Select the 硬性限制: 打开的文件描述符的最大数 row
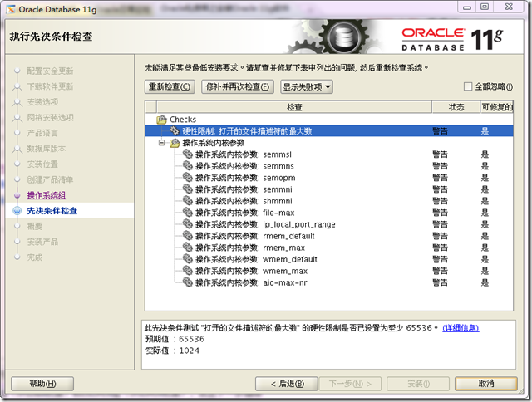Image resolution: width=532 pixels, height=402 pixels. pyautogui.click(x=329, y=131)
